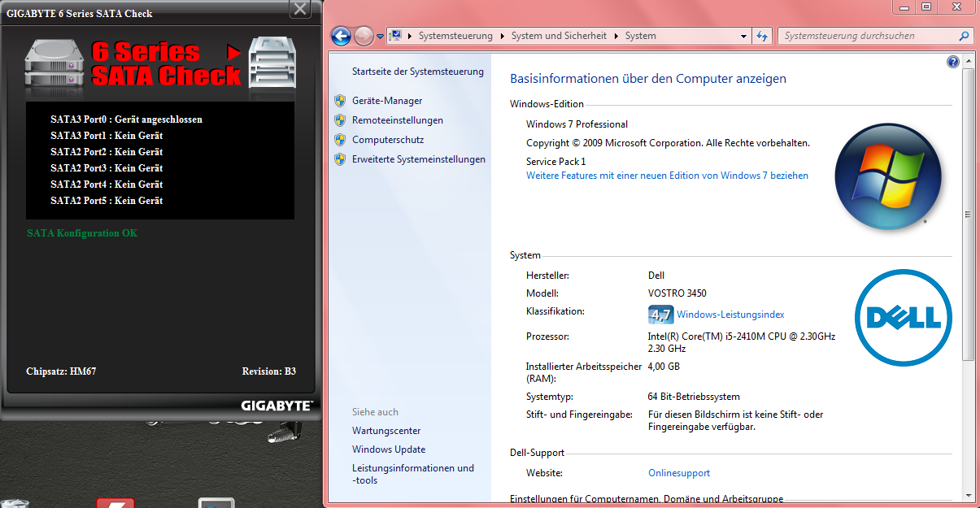Click hard drive icon in SATA Check banner
Viewport: 980px width, 508px height.
(55, 65)
